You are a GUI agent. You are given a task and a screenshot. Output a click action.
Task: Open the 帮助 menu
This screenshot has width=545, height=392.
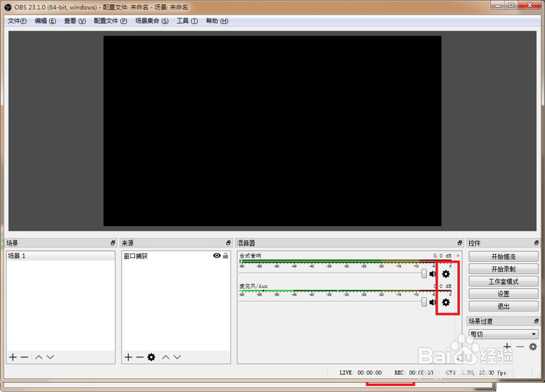pos(216,21)
